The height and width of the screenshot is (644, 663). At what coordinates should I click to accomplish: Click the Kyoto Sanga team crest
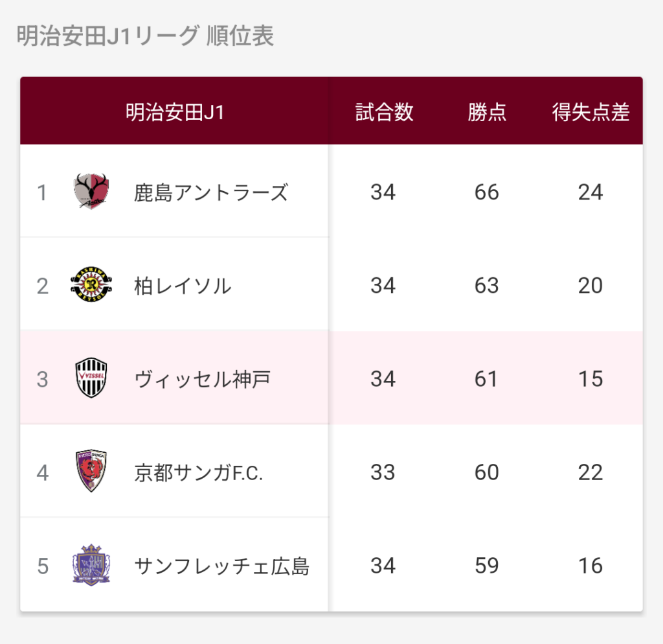click(x=91, y=472)
